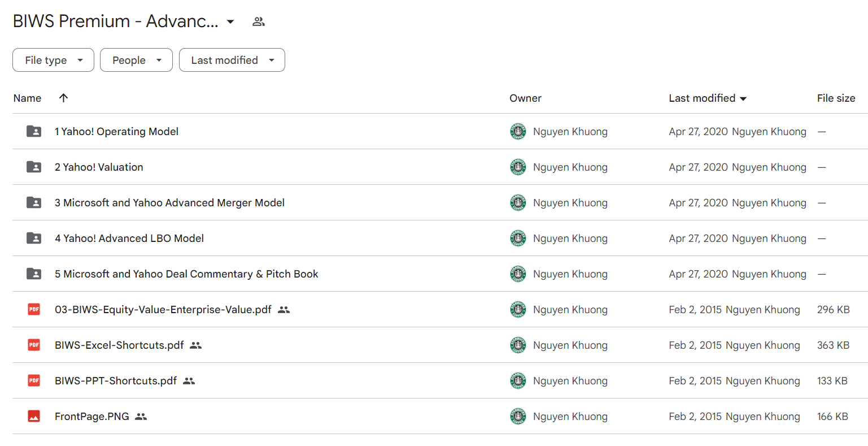
Task: Click owner avatar in 4 Yahoo! Advanced LBO row
Action: pos(518,238)
